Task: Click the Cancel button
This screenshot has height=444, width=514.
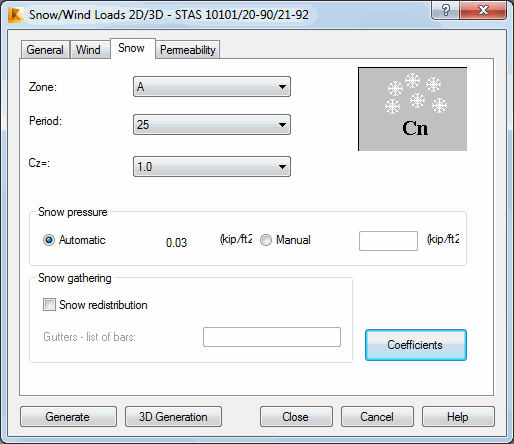Action: tap(377, 417)
